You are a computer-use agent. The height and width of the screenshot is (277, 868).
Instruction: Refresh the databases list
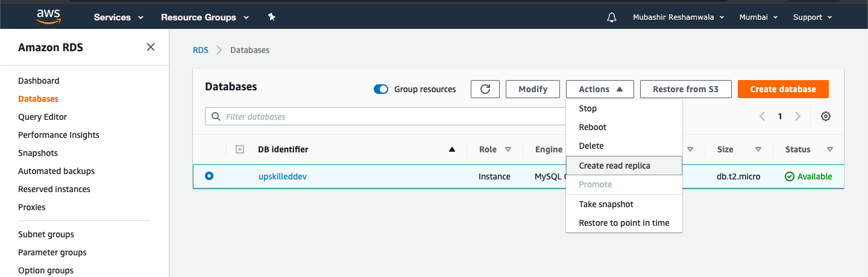coord(485,89)
